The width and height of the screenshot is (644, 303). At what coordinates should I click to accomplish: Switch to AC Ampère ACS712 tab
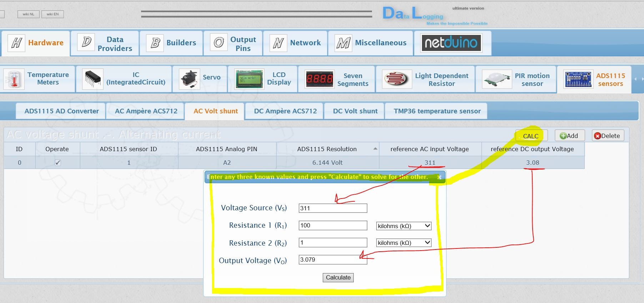pos(146,111)
